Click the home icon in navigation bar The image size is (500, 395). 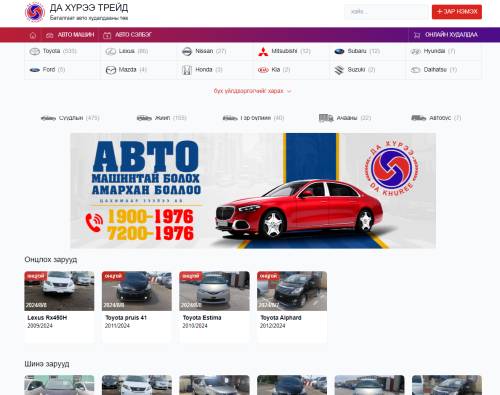pyautogui.click(x=33, y=35)
